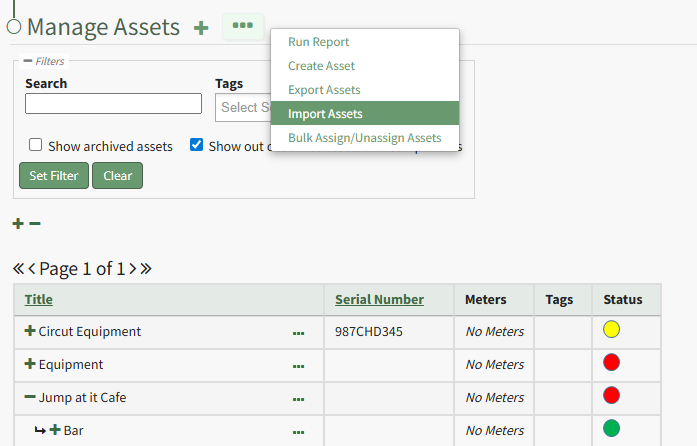Image resolution: width=697 pixels, height=446 pixels.
Task: Open row options for Jump at it Cafe
Action: pos(298,398)
